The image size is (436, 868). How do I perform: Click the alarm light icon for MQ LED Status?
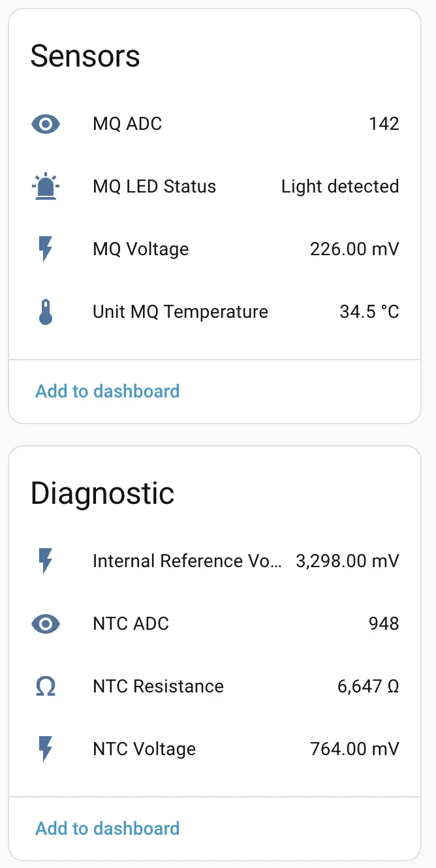(x=46, y=187)
